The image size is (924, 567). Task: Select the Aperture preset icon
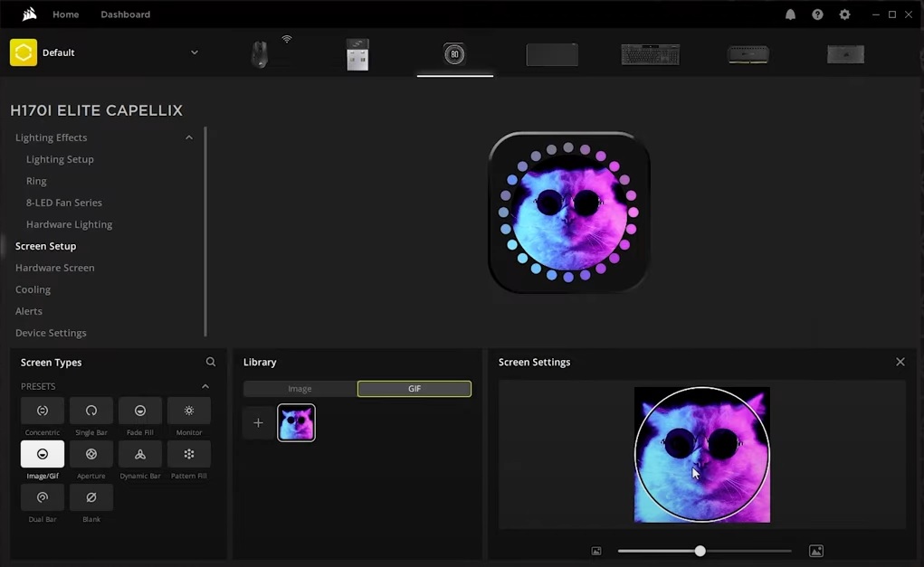click(91, 454)
